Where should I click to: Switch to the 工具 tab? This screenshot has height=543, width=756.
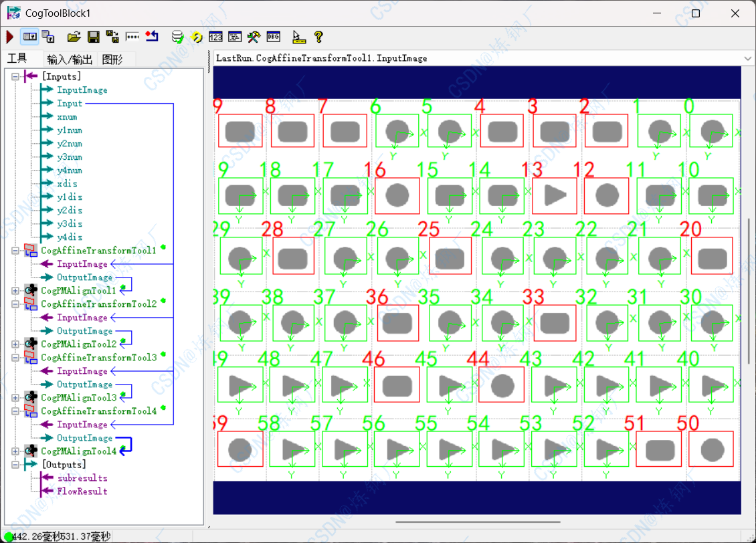[17, 59]
